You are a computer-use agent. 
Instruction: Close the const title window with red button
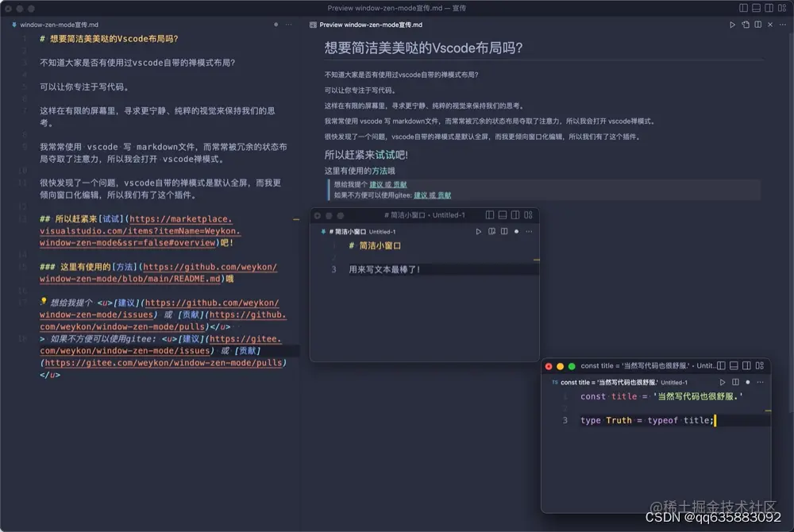tap(549, 366)
